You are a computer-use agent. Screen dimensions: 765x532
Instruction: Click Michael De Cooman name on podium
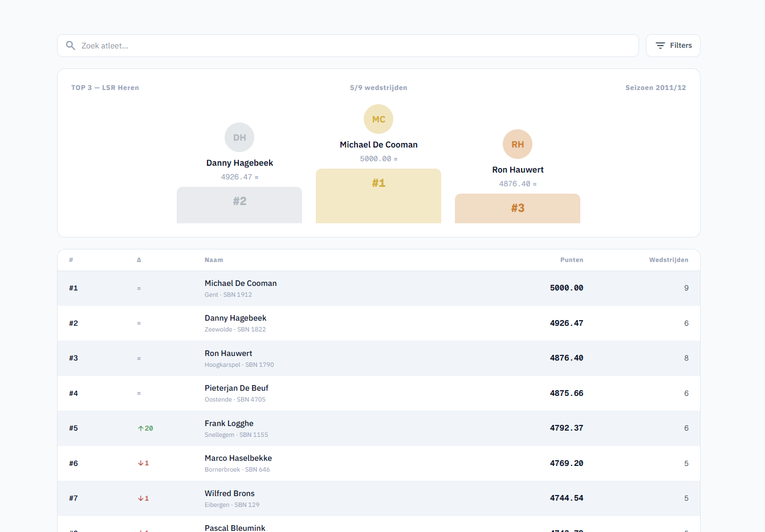pyautogui.click(x=379, y=145)
